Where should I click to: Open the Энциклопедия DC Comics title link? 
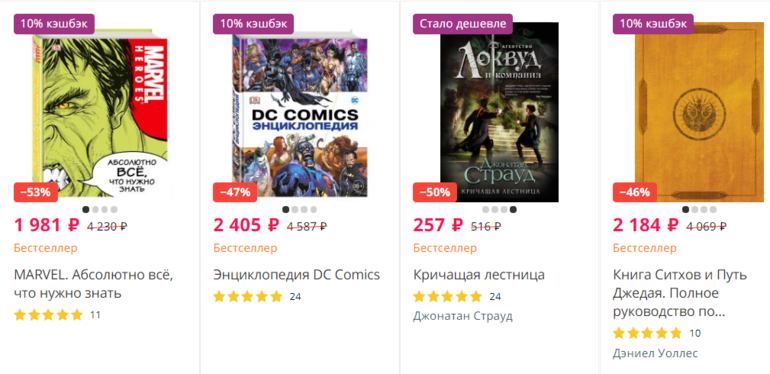pyautogui.click(x=297, y=275)
